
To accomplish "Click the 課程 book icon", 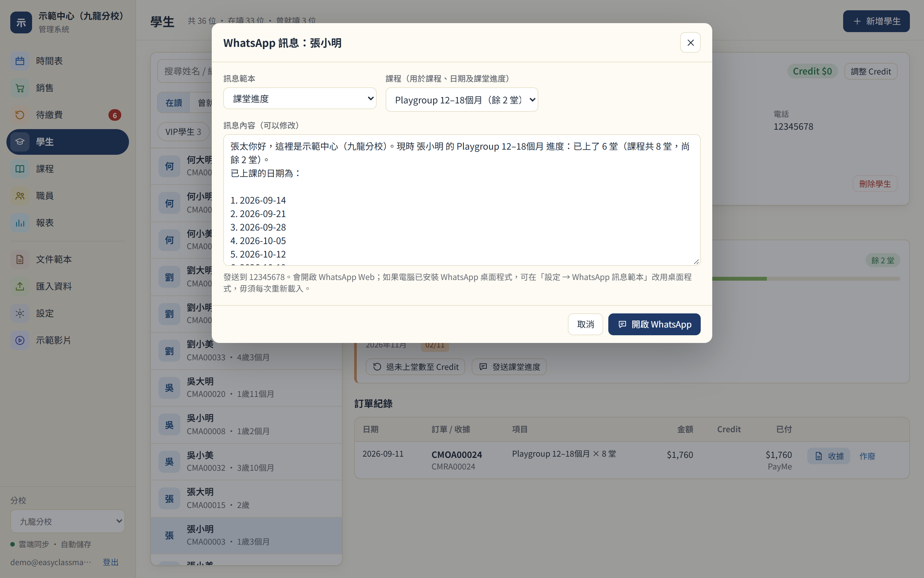I will [x=20, y=169].
